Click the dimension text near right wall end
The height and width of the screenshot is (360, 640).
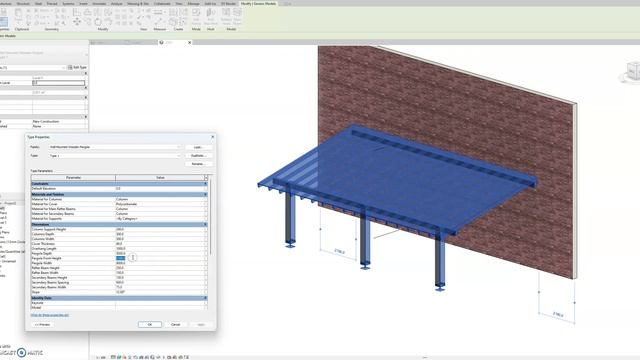(x=558, y=314)
